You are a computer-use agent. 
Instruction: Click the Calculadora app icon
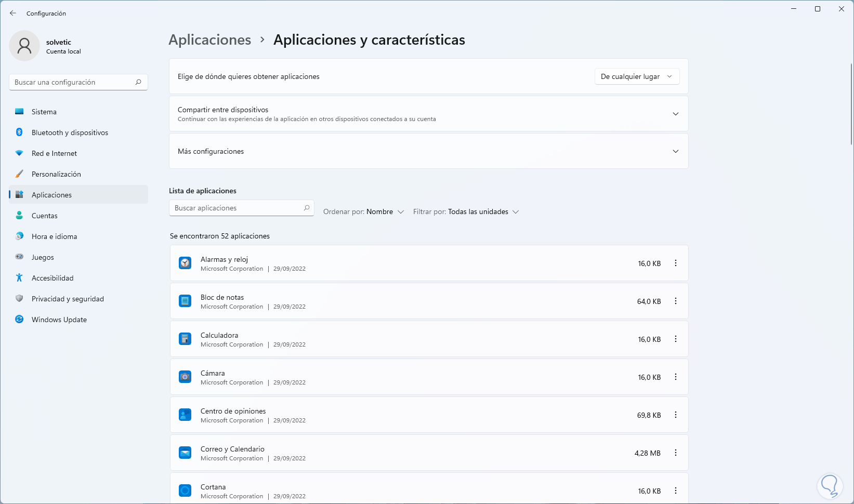tap(185, 339)
